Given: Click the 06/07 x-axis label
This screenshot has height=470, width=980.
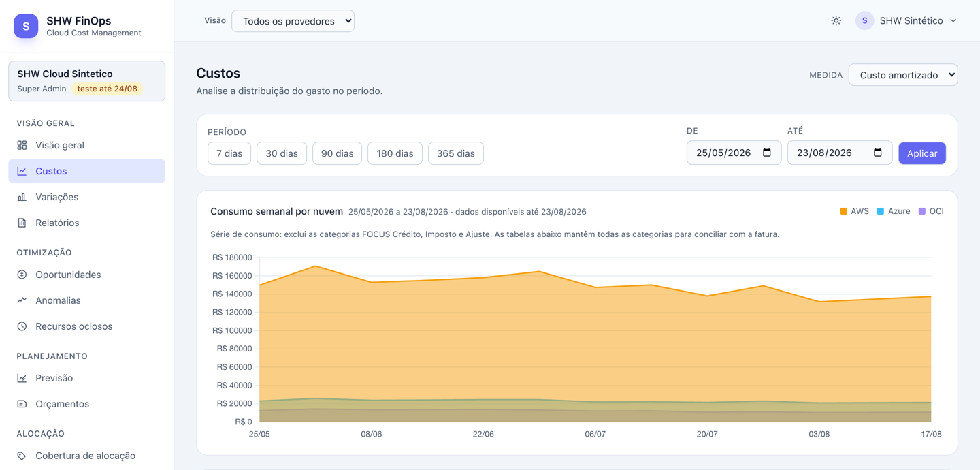Looking at the screenshot, I should 595,434.
